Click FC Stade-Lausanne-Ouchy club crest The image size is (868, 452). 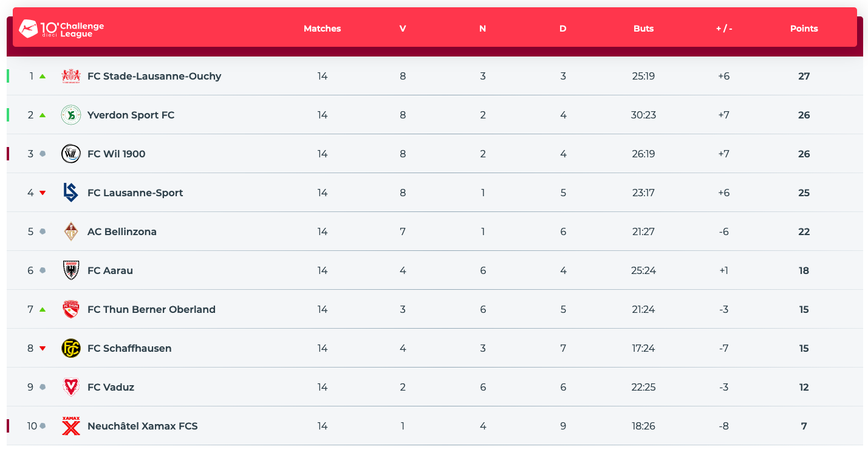pyautogui.click(x=71, y=76)
